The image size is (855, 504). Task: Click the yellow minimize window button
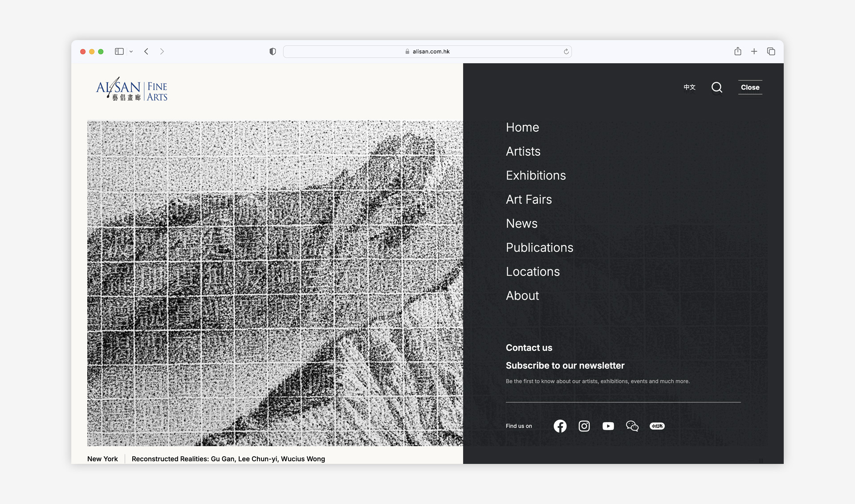pyautogui.click(x=92, y=52)
